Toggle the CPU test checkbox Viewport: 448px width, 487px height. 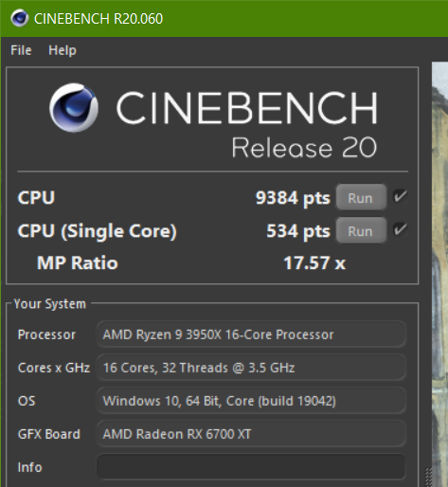point(401,196)
